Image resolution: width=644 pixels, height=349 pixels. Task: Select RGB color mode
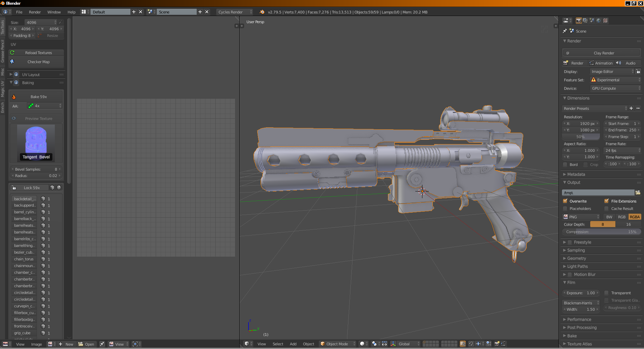(x=622, y=217)
